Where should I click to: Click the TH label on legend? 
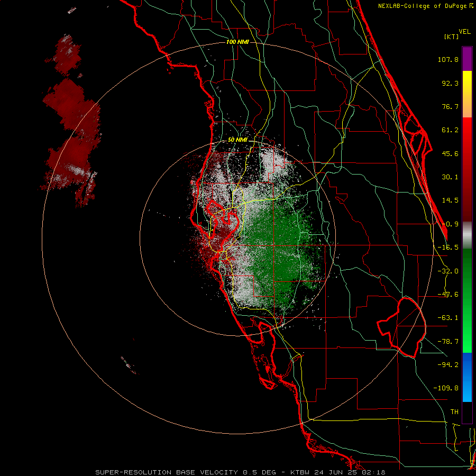pyautogui.click(x=454, y=412)
